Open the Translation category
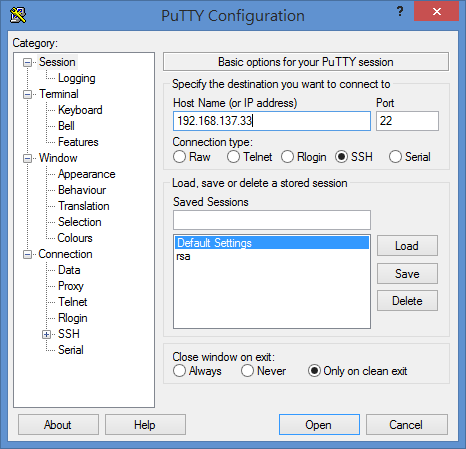The width and height of the screenshot is (466, 449). 84,206
